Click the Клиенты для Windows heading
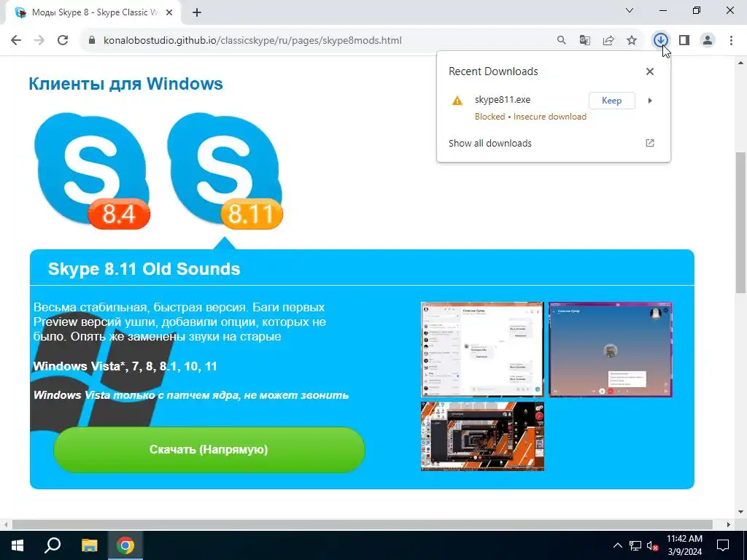Viewport: 747px width, 560px height. point(125,84)
